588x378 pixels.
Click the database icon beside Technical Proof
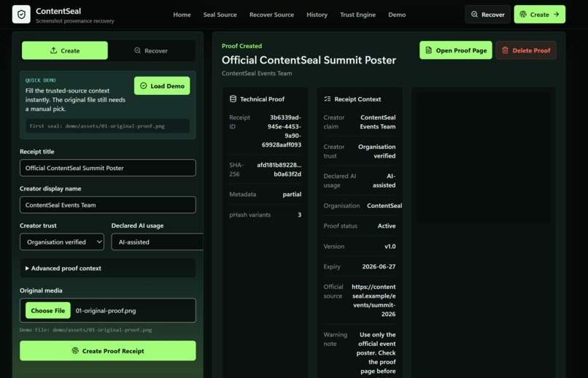233,99
